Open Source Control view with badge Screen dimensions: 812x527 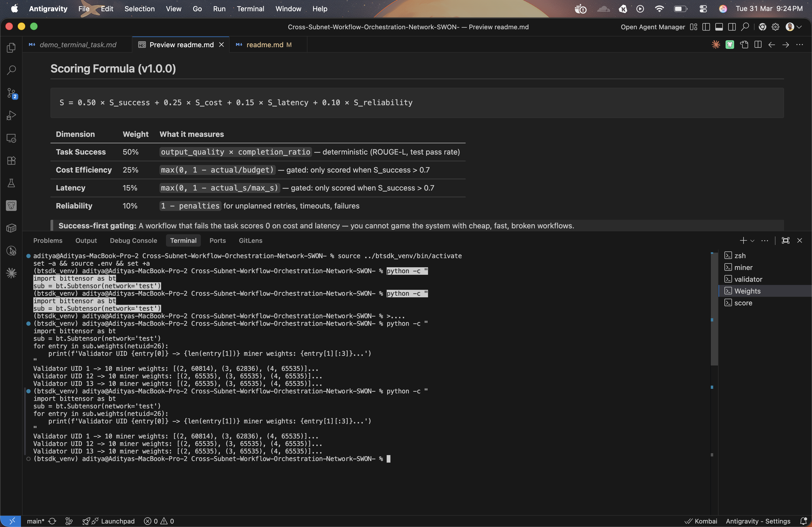[11, 93]
